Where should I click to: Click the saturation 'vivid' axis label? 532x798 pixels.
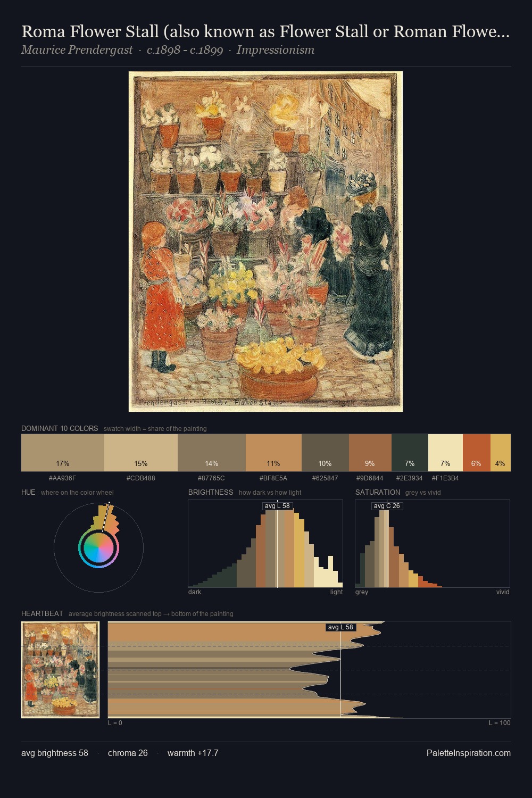[x=503, y=592]
